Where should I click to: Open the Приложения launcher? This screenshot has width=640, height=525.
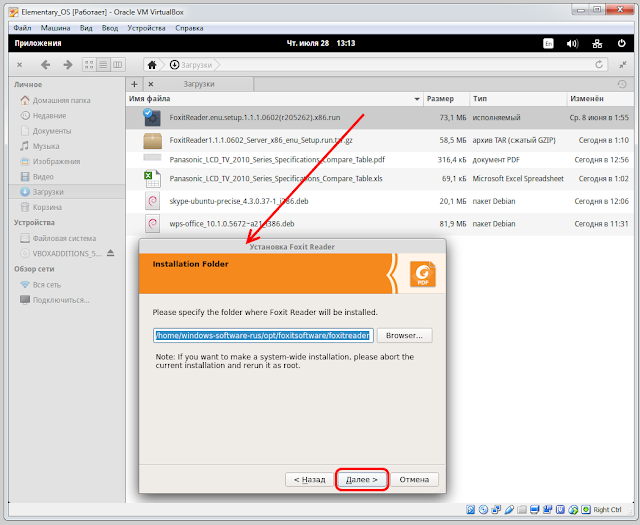[38, 43]
